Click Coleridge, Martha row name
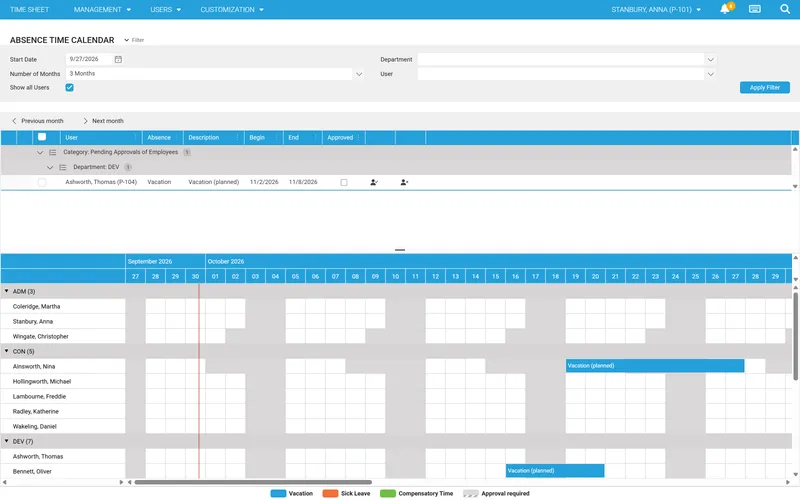 (x=36, y=307)
